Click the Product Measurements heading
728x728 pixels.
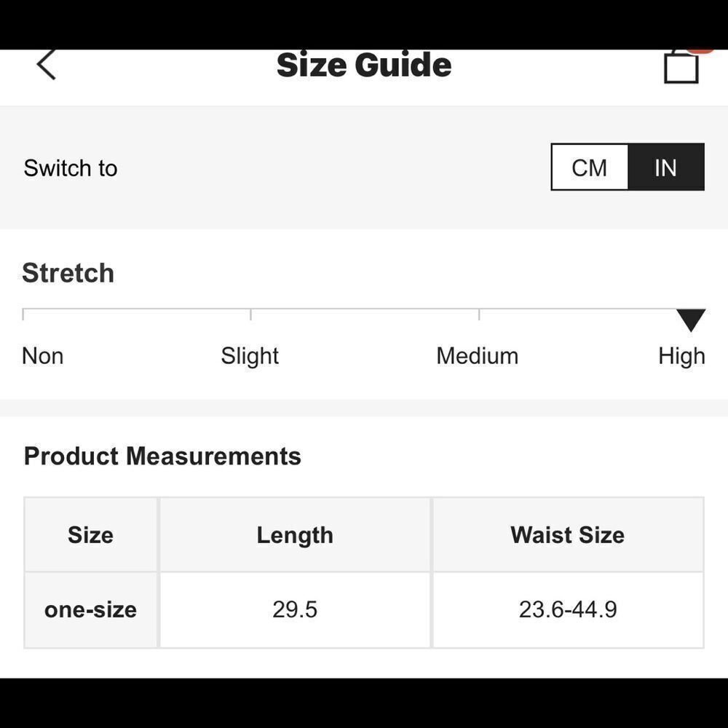tap(162, 456)
